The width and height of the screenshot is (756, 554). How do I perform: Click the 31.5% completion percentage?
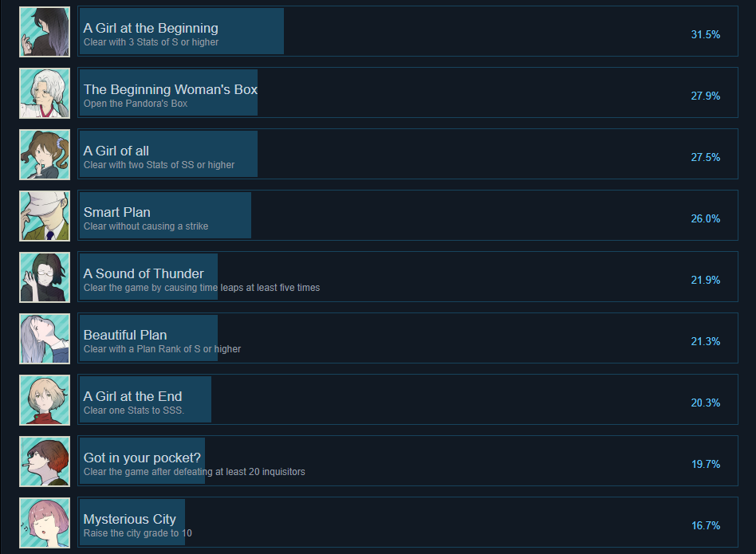705,34
